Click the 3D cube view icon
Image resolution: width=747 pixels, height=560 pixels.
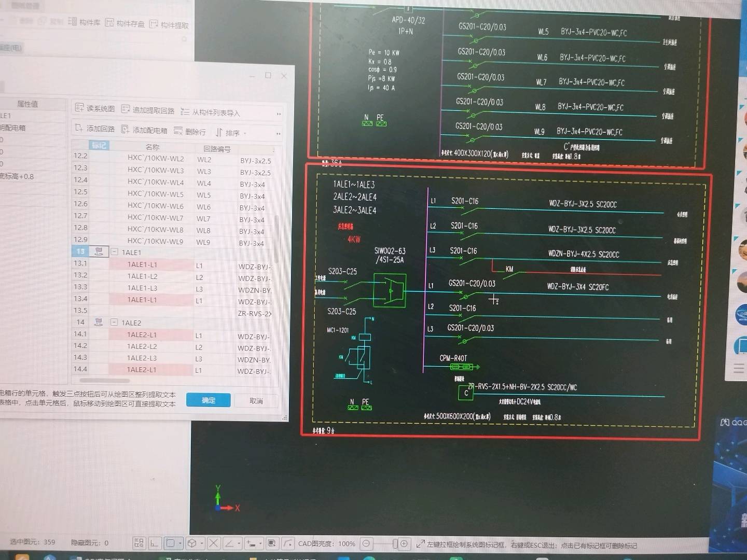point(192,543)
